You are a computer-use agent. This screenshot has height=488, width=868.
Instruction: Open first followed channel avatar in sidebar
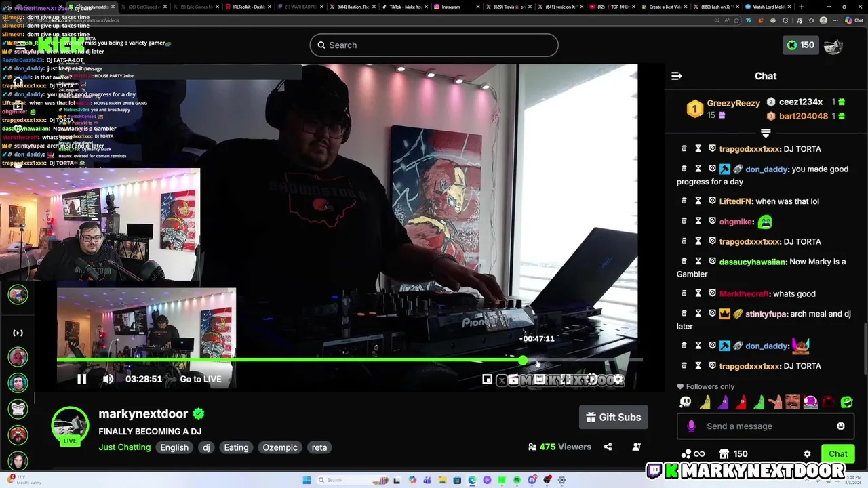click(x=18, y=294)
